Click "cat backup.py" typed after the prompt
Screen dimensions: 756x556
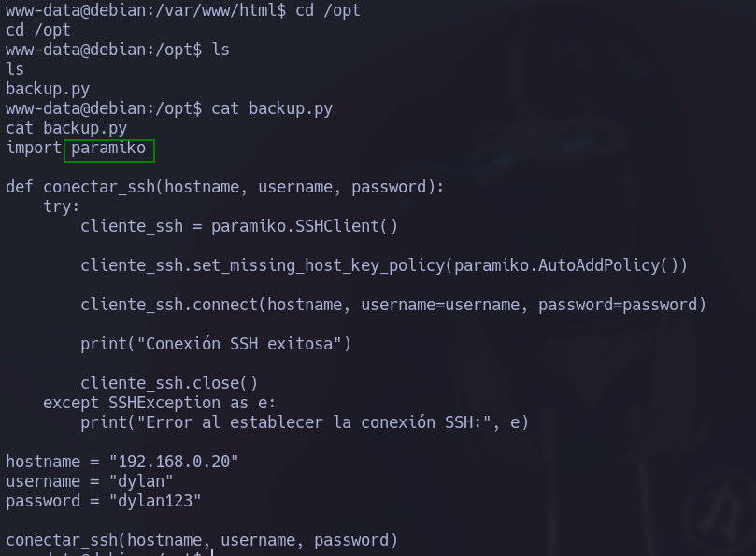pos(272,108)
